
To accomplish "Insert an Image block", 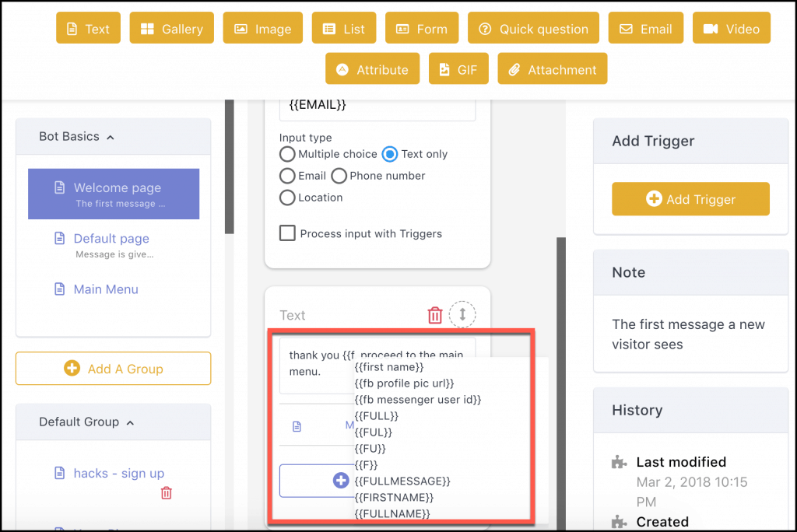I will point(262,28).
